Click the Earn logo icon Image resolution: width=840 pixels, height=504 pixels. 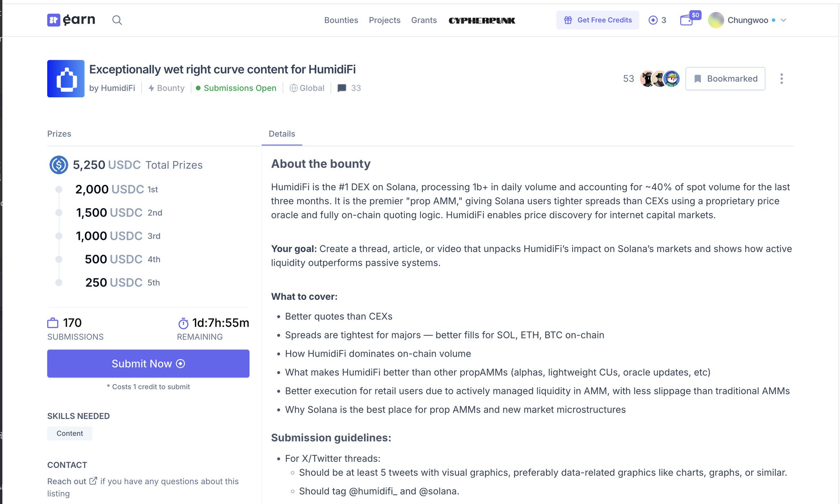tap(55, 20)
